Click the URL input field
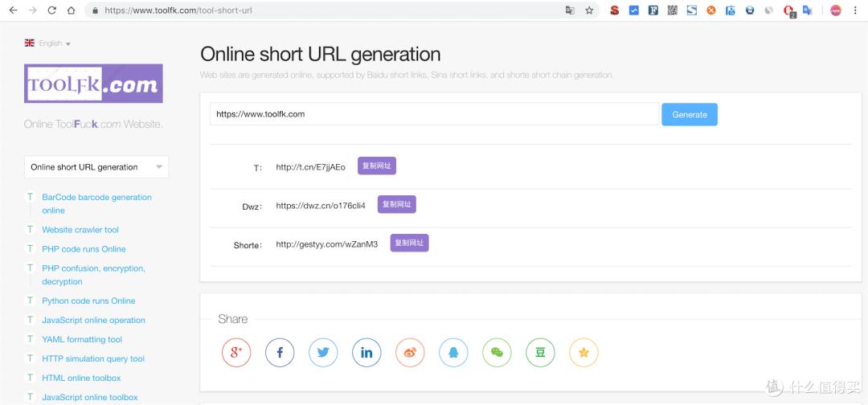This screenshot has width=868, height=405. (434, 114)
